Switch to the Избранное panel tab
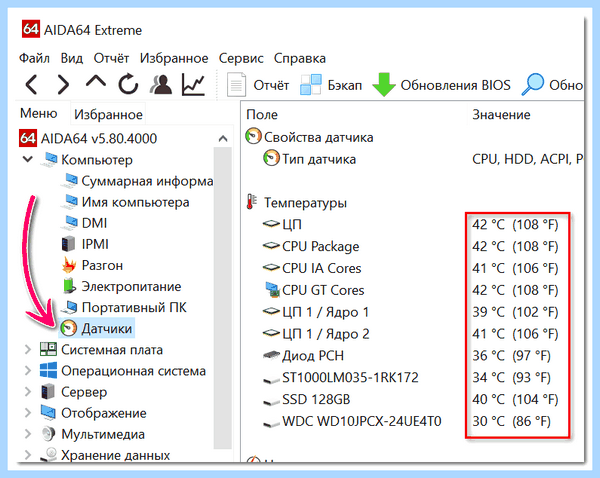 click(x=108, y=114)
